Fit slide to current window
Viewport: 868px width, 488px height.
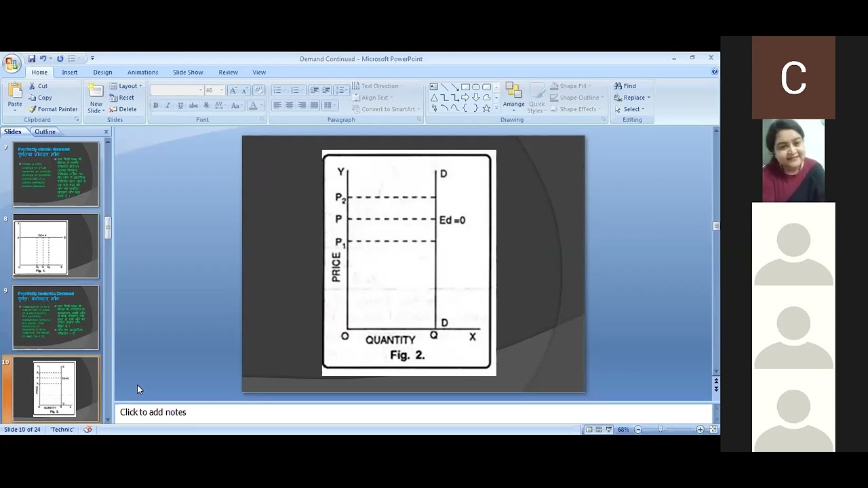(x=713, y=430)
